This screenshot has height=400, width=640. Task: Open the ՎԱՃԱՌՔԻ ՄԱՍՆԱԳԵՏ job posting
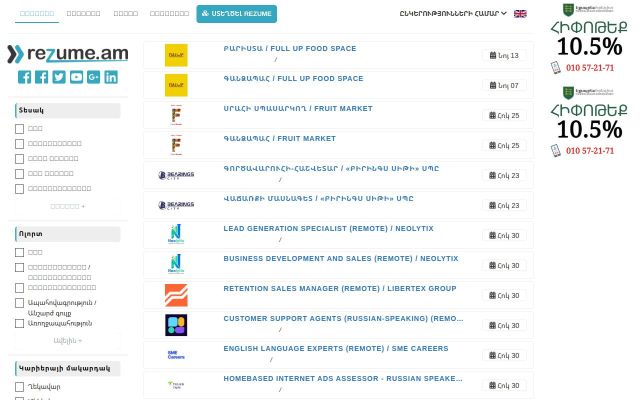(x=318, y=199)
